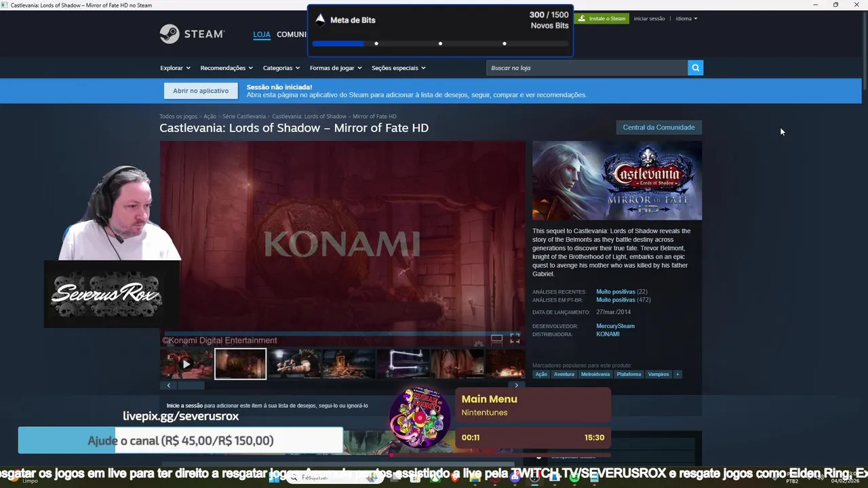868x488 pixels.
Task: Click the Steam logo
Action: click(x=192, y=34)
